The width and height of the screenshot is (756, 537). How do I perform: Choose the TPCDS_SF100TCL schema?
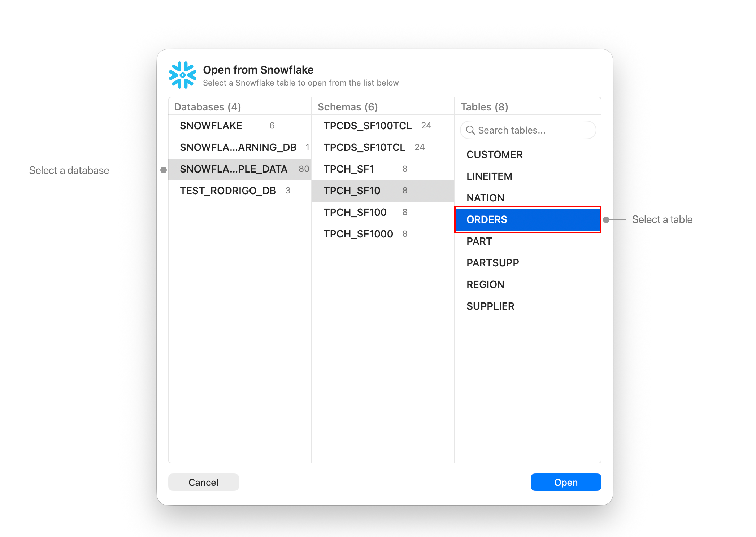(383, 126)
